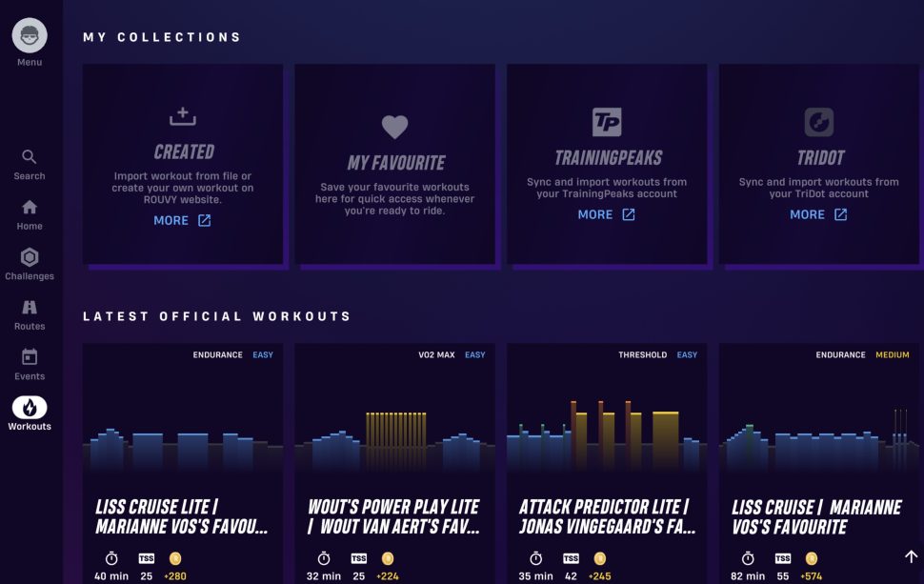Click MORE link under TrainingPeaks
The height and width of the screenshot is (584, 924).
point(607,214)
